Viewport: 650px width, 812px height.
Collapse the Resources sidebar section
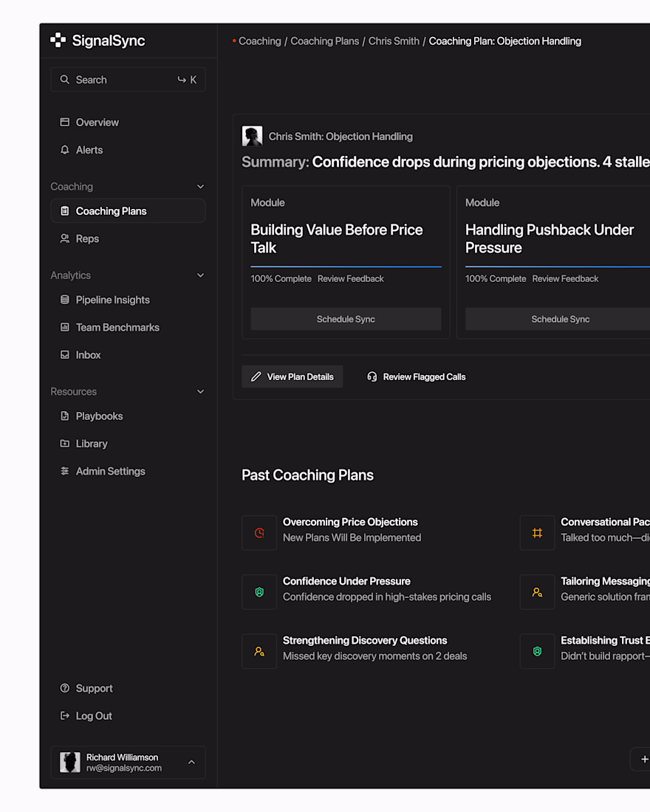click(201, 391)
